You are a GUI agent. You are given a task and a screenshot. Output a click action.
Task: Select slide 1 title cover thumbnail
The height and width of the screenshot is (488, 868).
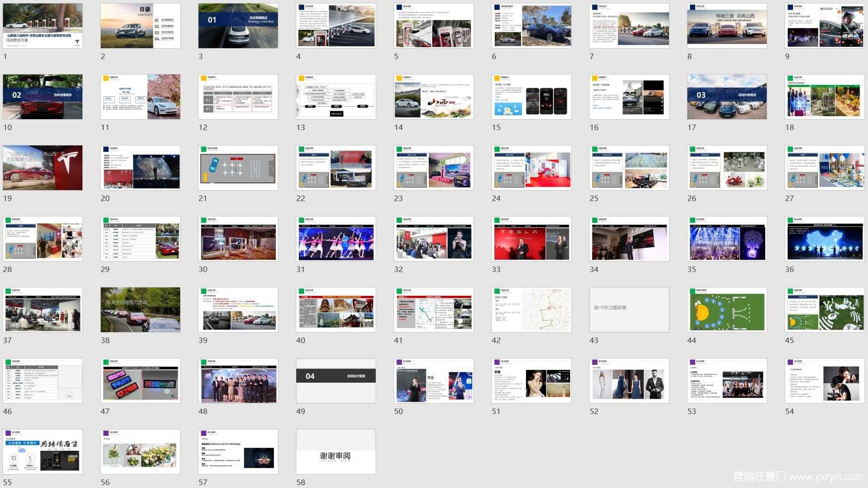(43, 26)
